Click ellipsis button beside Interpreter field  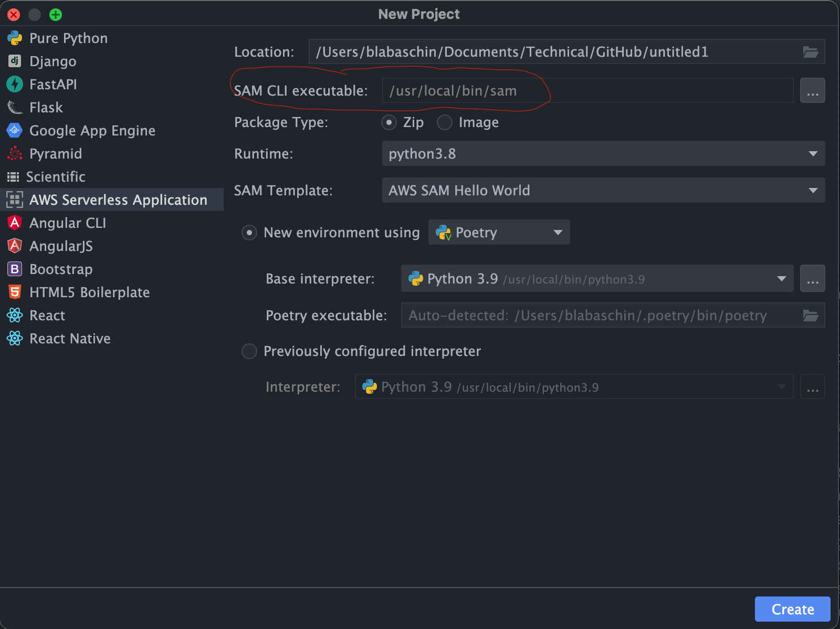pyautogui.click(x=813, y=386)
